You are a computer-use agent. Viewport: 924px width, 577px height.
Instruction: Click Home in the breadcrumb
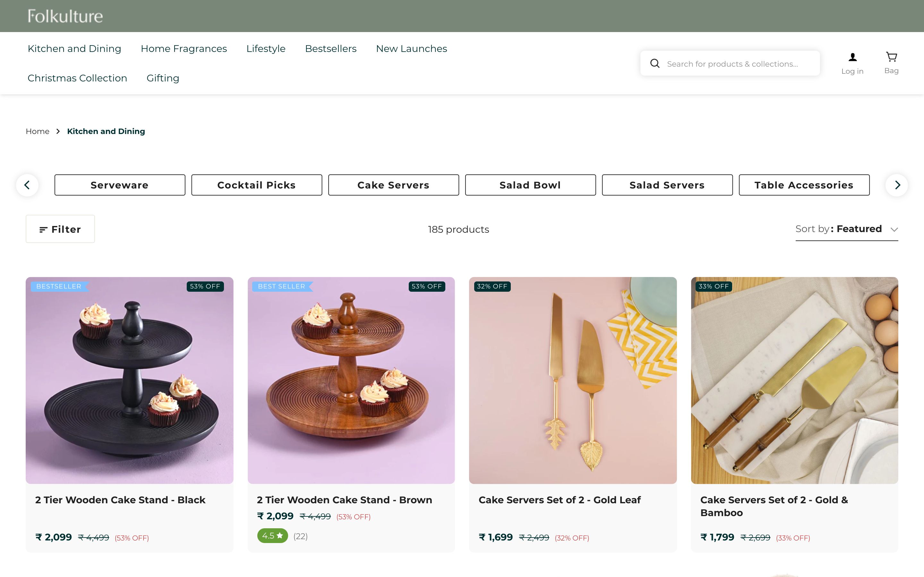pos(38,131)
